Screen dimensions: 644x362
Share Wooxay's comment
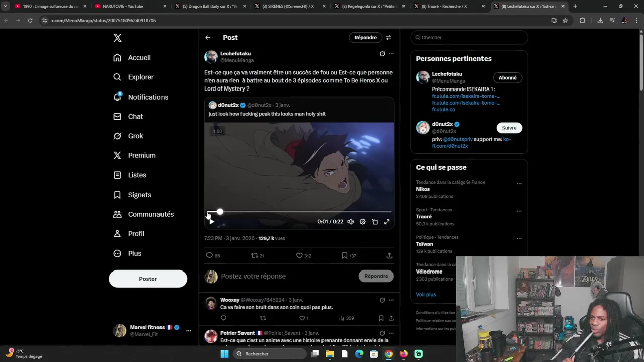click(391, 318)
